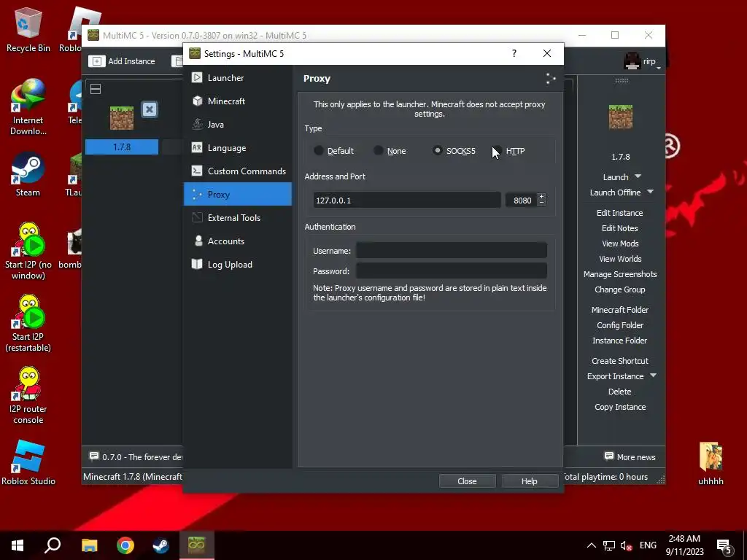The width and height of the screenshot is (747, 560).
Task: Click Start I2P (restartable) desktop icon
Action: 28,323
